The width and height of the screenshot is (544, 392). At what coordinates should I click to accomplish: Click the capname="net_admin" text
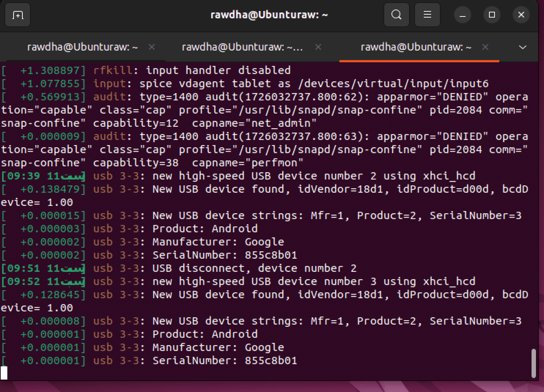click(x=254, y=123)
